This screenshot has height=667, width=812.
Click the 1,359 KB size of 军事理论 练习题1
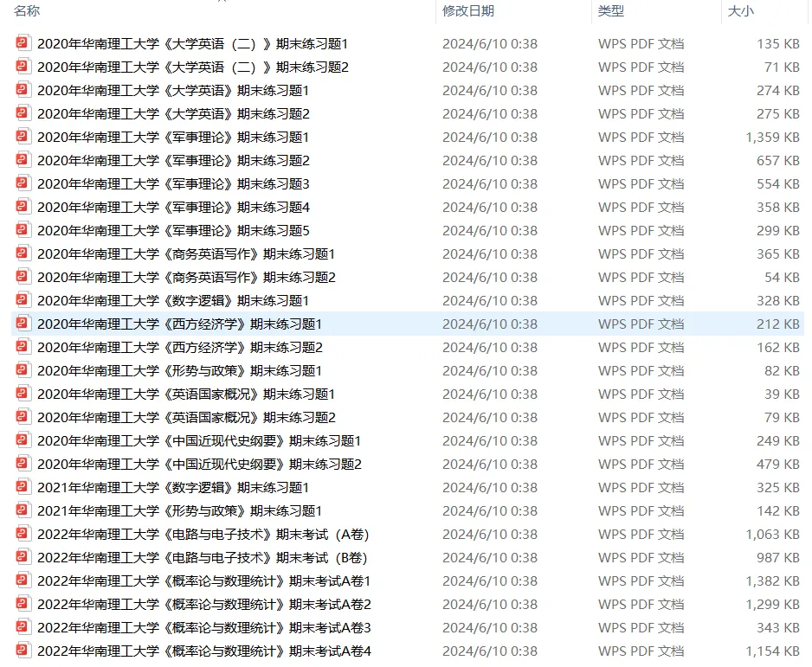[773, 138]
